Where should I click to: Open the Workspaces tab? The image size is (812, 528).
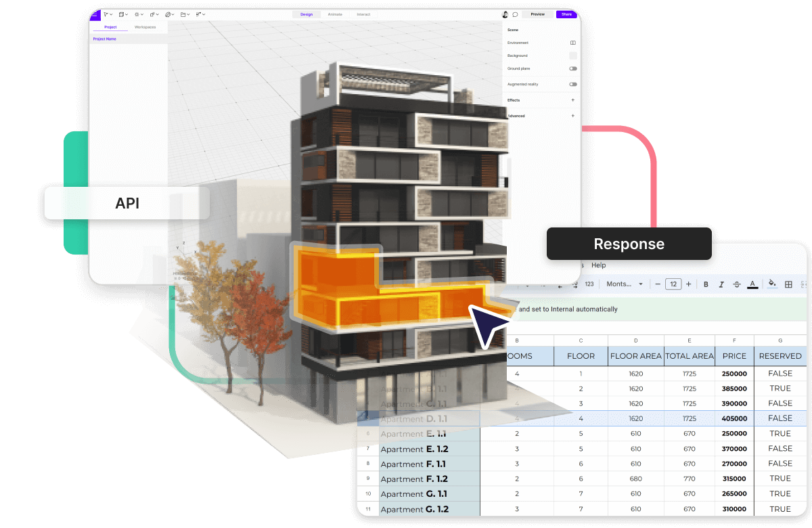[x=145, y=27]
